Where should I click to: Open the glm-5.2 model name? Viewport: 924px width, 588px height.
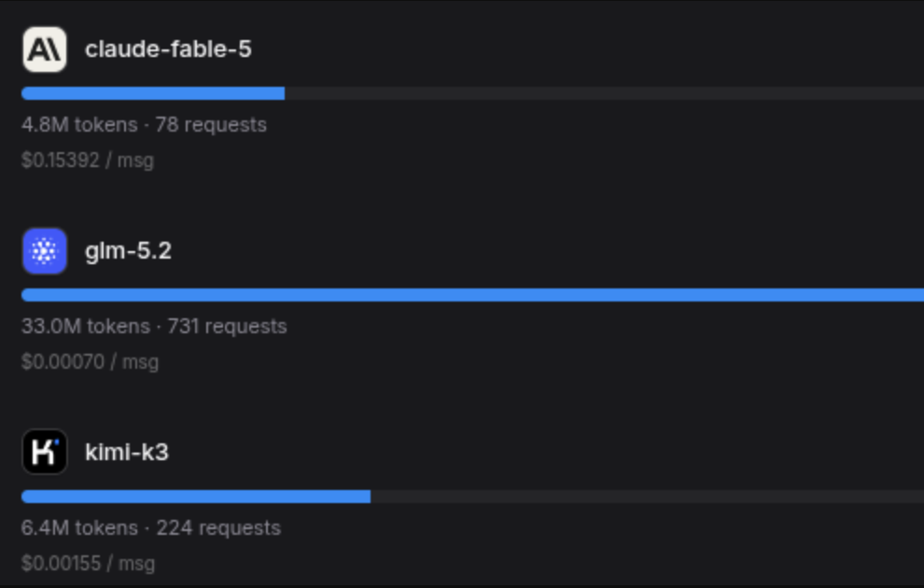pyautogui.click(x=129, y=251)
